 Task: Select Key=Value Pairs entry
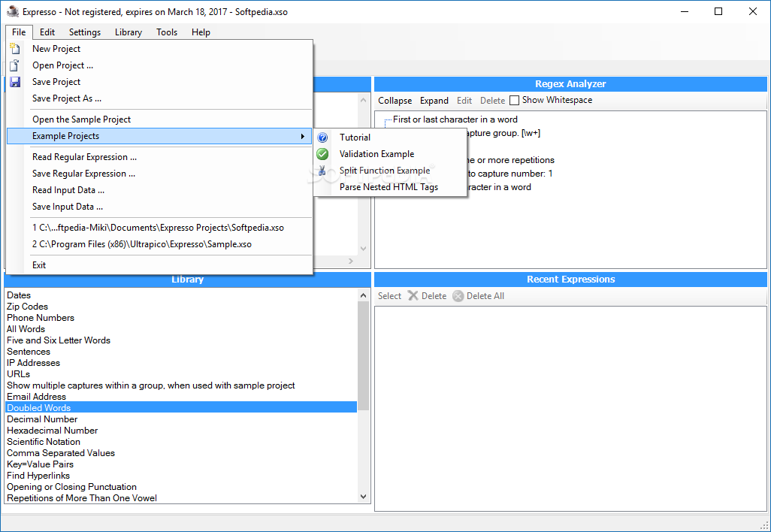click(181, 464)
